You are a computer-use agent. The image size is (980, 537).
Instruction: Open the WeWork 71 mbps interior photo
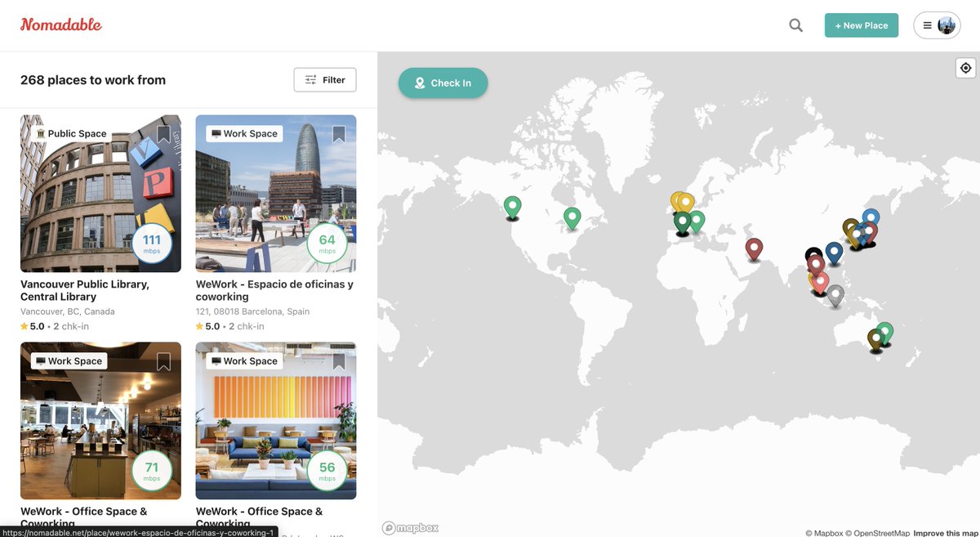point(100,420)
